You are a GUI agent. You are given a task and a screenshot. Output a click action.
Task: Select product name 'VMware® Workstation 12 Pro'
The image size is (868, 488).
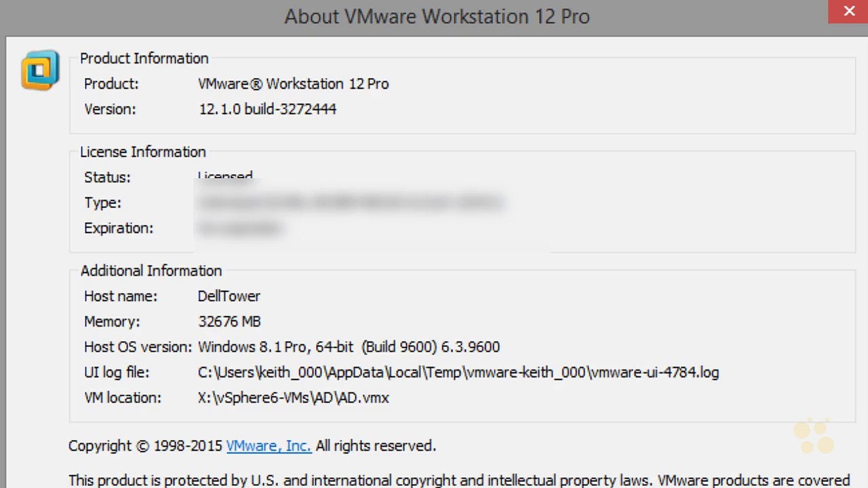(x=293, y=84)
